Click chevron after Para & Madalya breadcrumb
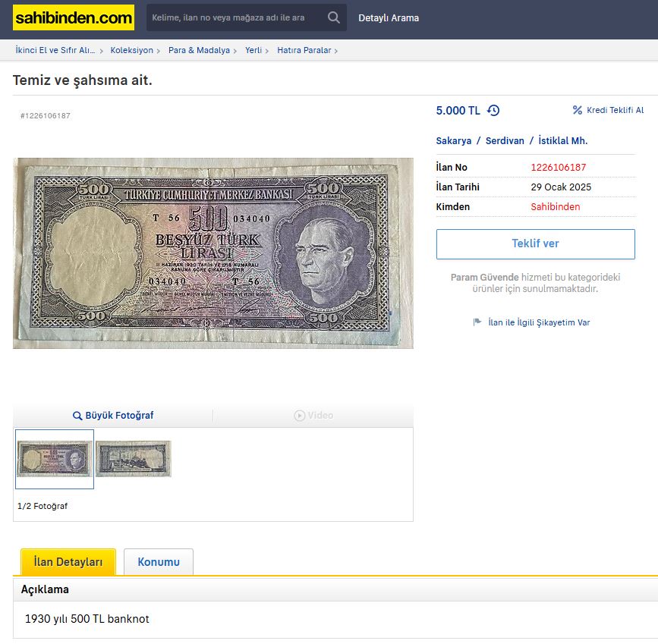Screen dimensions: 658x644 coord(235,51)
